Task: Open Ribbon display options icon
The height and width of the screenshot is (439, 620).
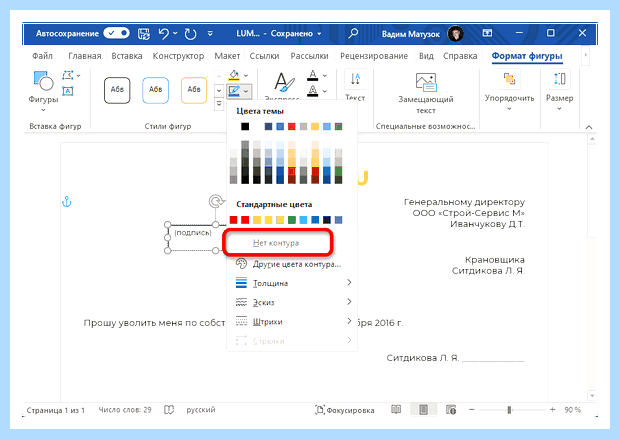Action: pos(487,33)
